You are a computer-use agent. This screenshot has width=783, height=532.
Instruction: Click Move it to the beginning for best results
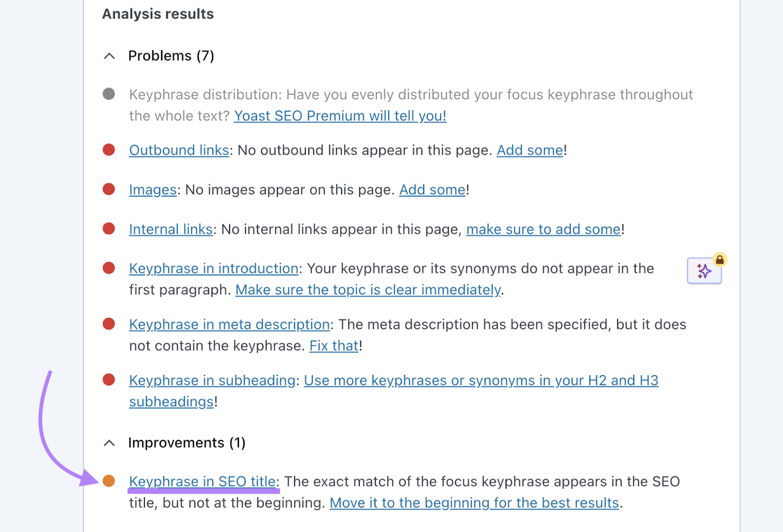pos(474,503)
